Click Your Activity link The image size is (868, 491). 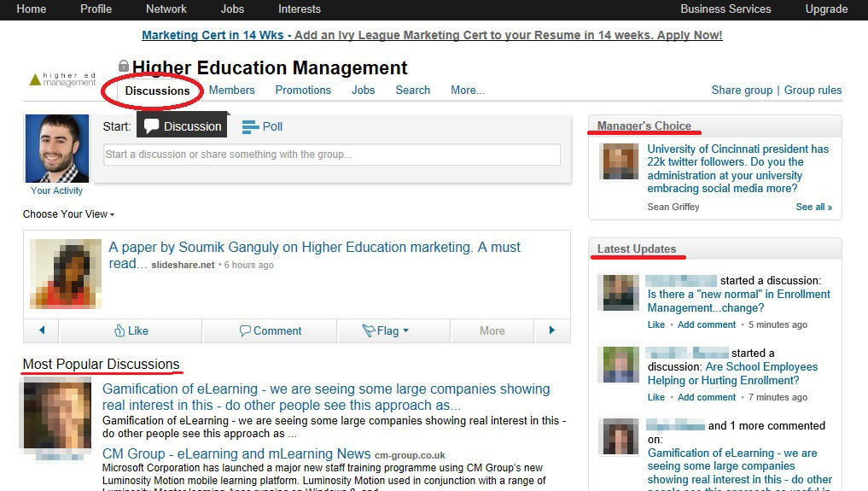56,190
